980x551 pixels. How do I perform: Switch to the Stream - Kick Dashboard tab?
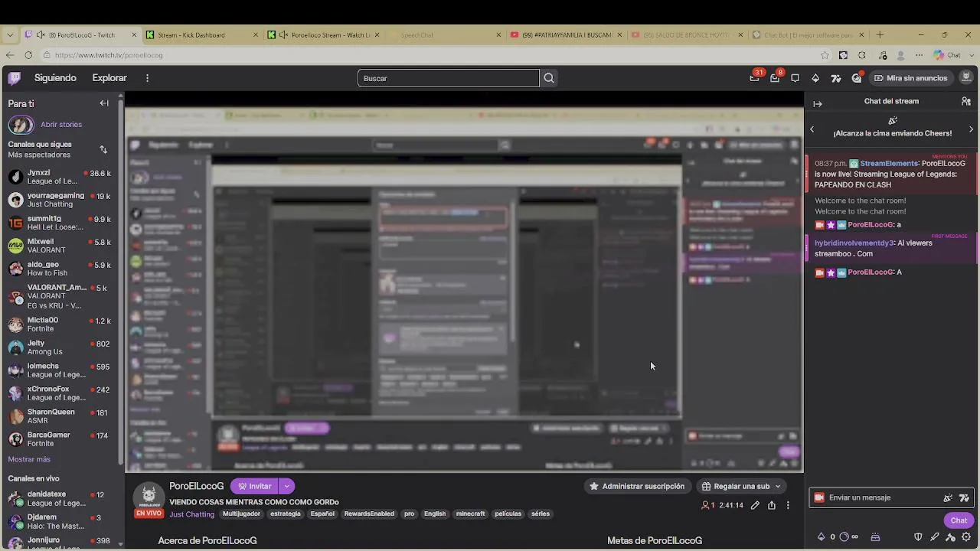pos(202,35)
